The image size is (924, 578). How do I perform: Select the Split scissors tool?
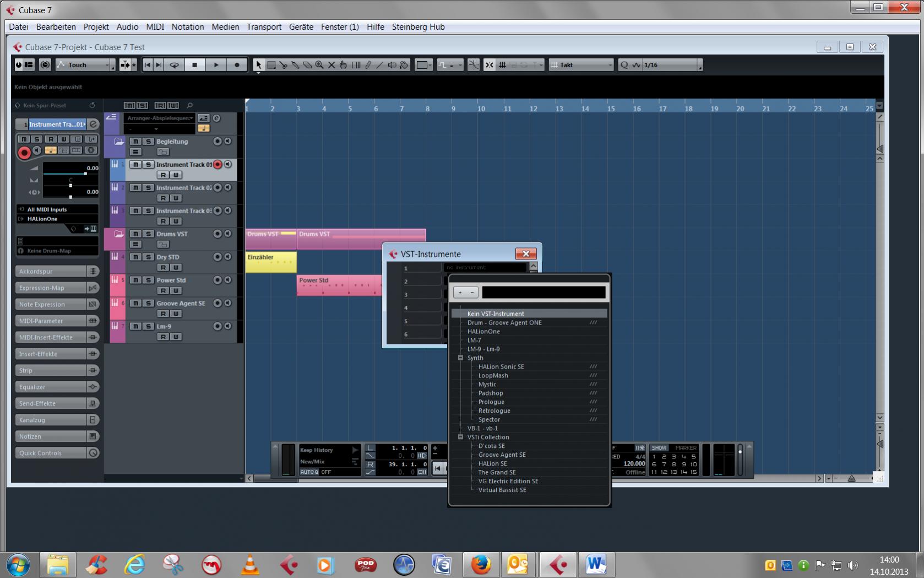point(283,65)
